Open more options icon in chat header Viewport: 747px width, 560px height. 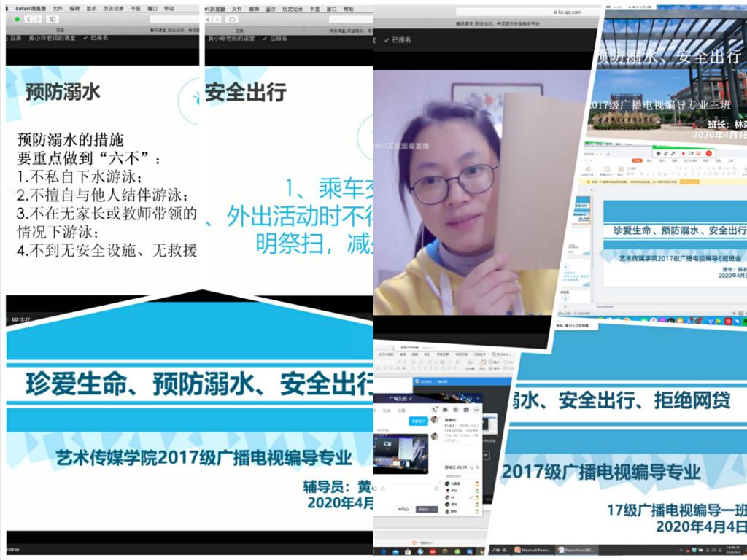pos(476,410)
